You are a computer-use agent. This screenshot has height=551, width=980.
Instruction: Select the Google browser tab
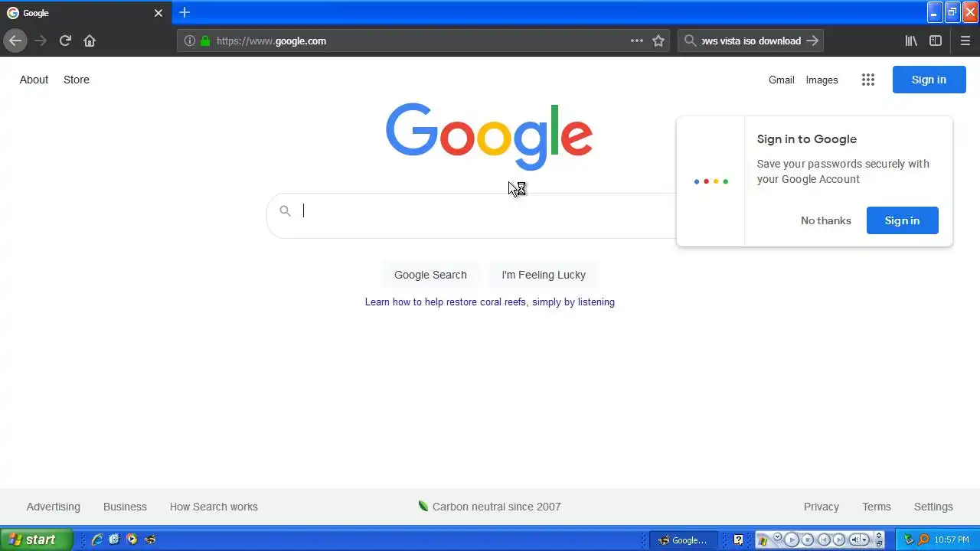click(86, 13)
